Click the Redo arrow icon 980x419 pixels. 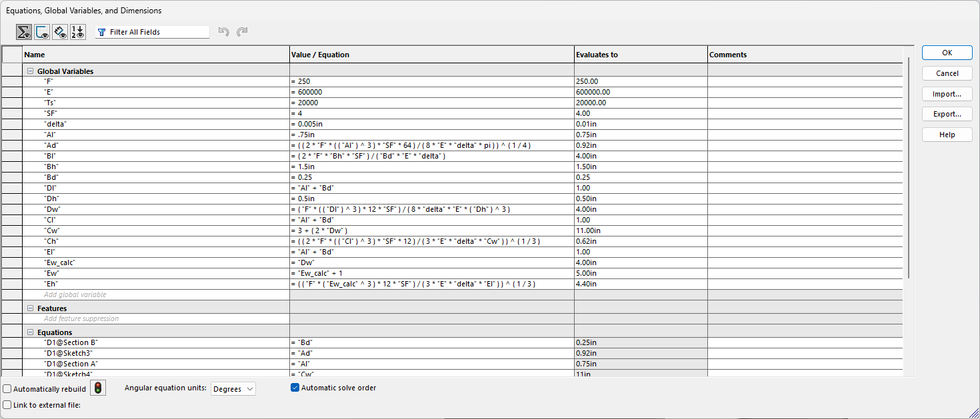tap(242, 32)
